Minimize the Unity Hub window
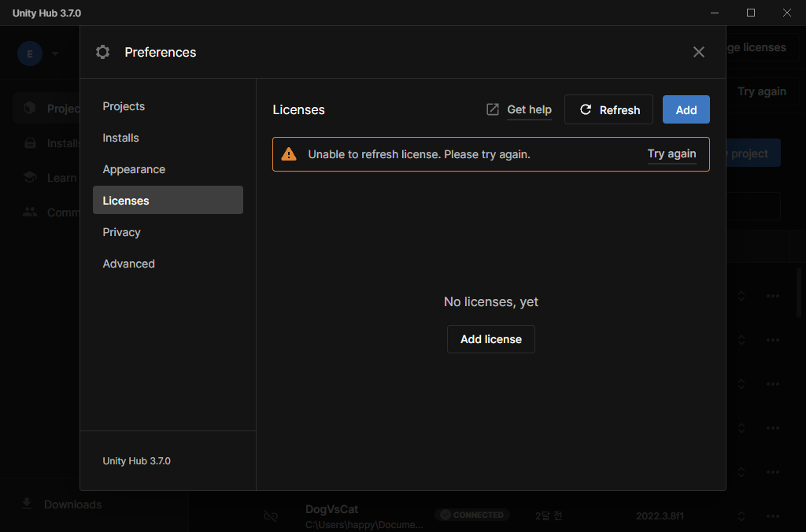 pos(715,13)
